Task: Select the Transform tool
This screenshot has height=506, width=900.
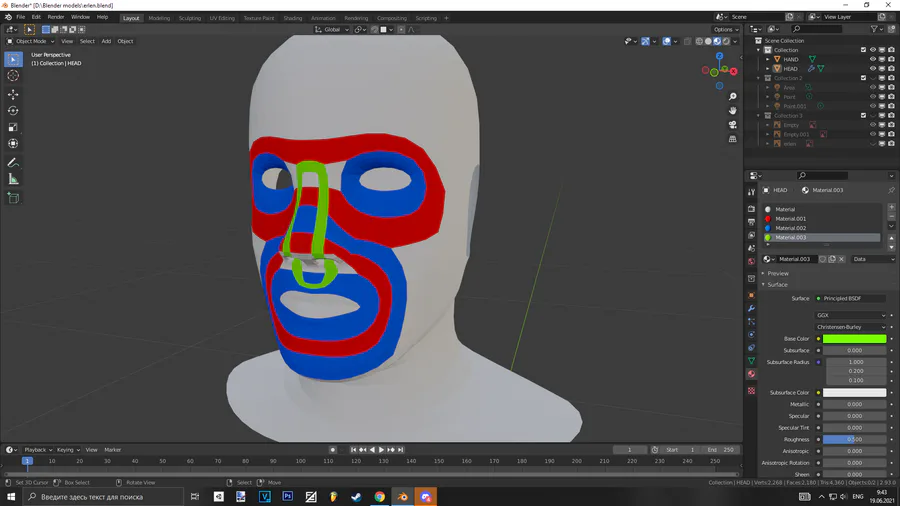Action: coord(13,143)
